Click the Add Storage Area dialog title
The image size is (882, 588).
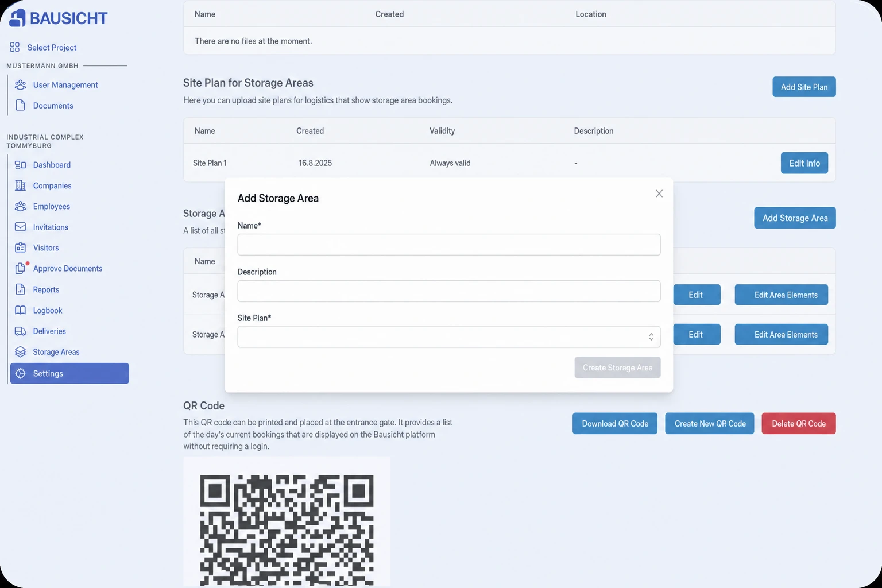[x=278, y=198]
